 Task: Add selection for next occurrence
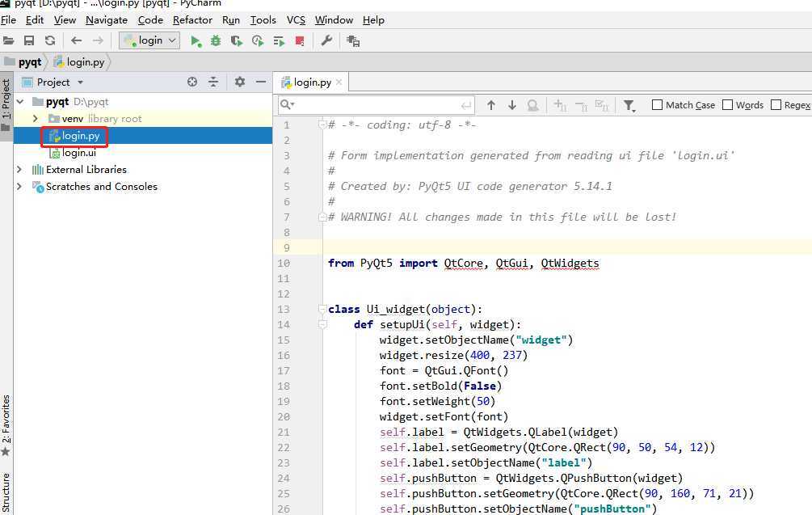point(560,105)
